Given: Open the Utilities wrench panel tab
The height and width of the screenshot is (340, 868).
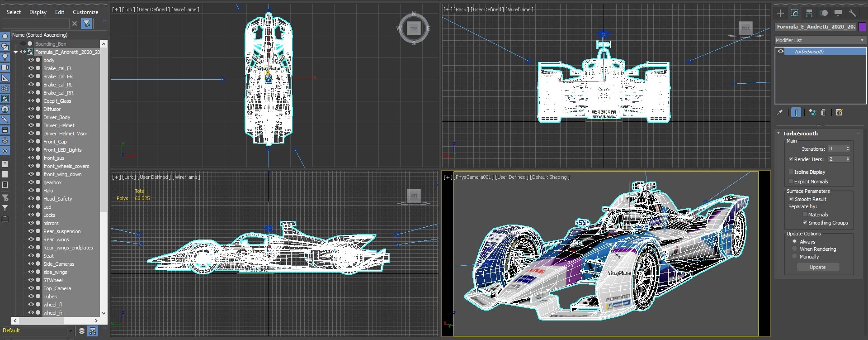Looking at the screenshot, I should pos(853,13).
